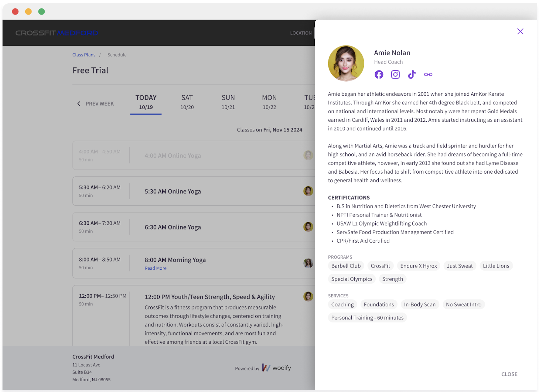Click USAW L1 Olympic Weightlifting Coach item
The width and height of the screenshot is (539, 392).
coord(381,223)
